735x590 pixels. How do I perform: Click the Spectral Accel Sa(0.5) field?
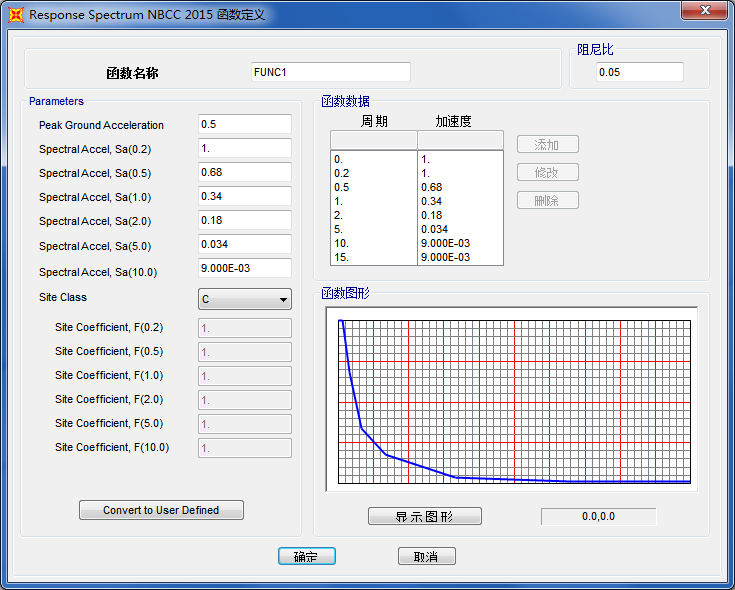point(245,173)
